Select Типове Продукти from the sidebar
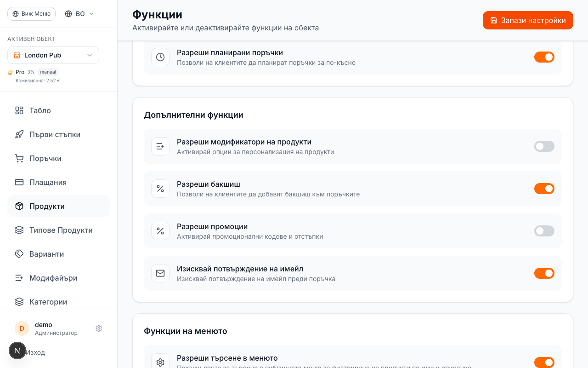Image resolution: width=588 pixels, height=368 pixels. pyautogui.click(x=61, y=230)
